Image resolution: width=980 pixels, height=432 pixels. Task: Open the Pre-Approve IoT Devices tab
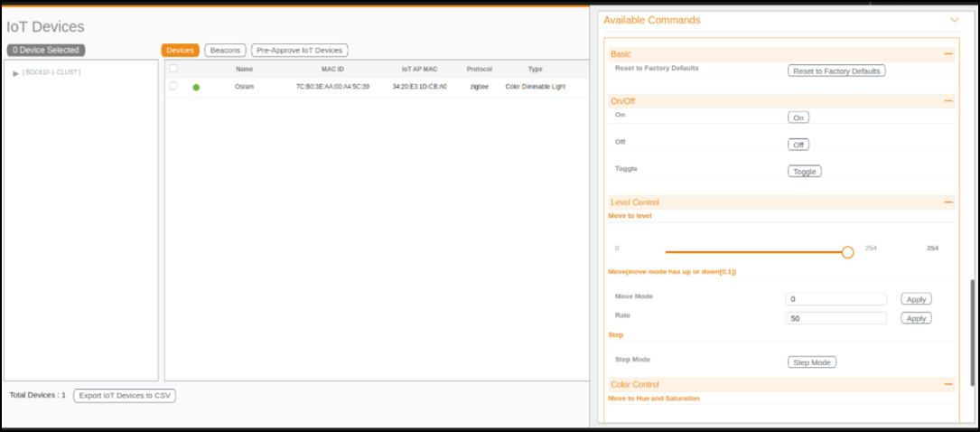[299, 50]
